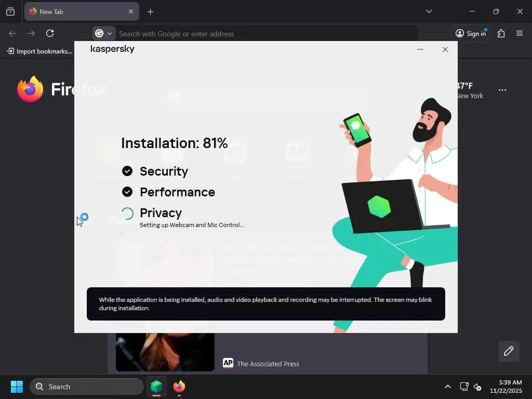Open Kaspersky installer from taskbar

tap(156, 387)
